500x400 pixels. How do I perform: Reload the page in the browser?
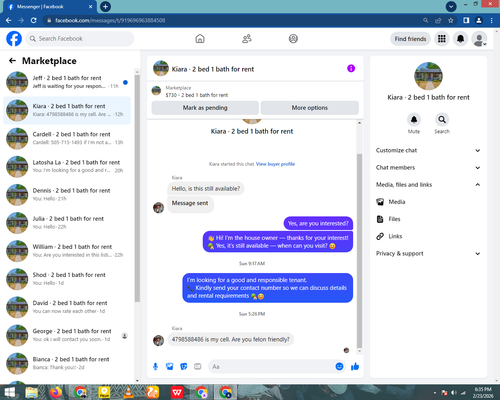click(33, 20)
